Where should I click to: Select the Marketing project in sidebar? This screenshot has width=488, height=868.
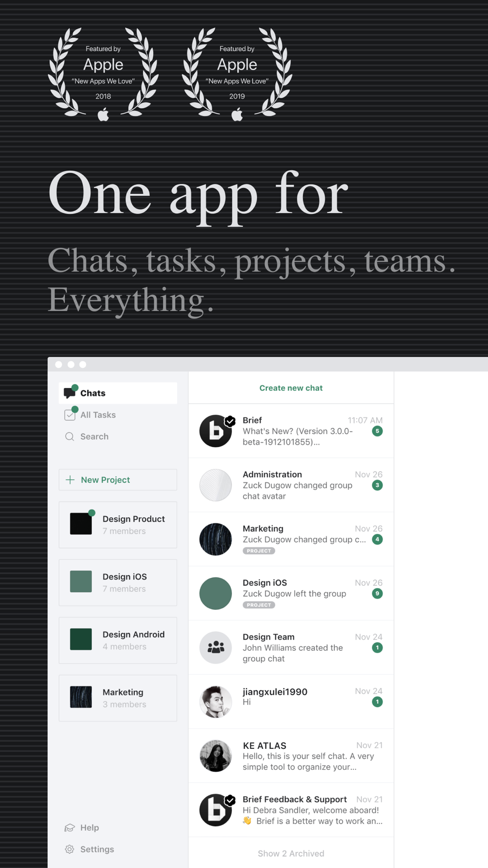tap(118, 698)
